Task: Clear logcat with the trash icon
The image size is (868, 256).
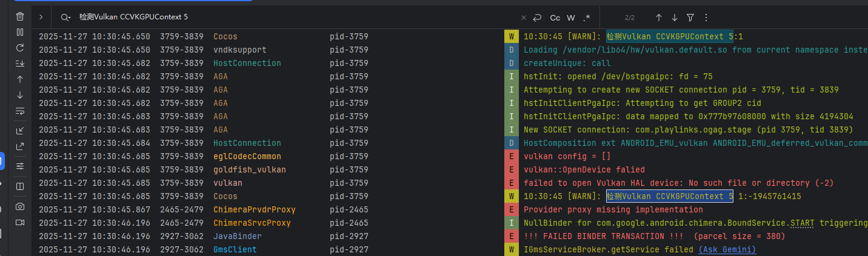Action: [20, 17]
